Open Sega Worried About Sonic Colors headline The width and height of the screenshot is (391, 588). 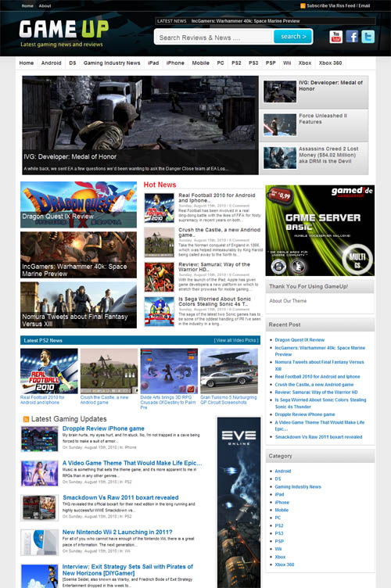215,301
